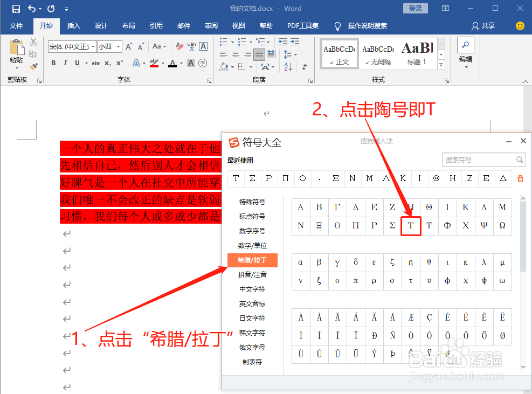Clear recently used symbols with trash icon
Viewport: 532px width, 394px height.
[x=520, y=178]
